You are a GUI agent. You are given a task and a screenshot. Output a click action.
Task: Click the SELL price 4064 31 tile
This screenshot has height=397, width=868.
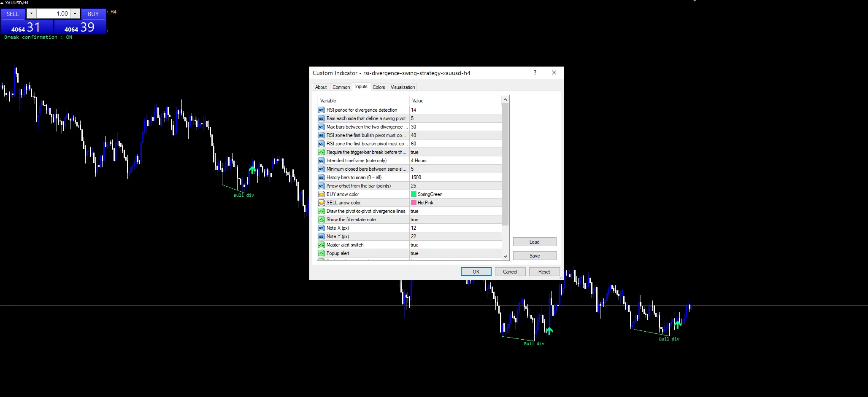pyautogui.click(x=27, y=27)
